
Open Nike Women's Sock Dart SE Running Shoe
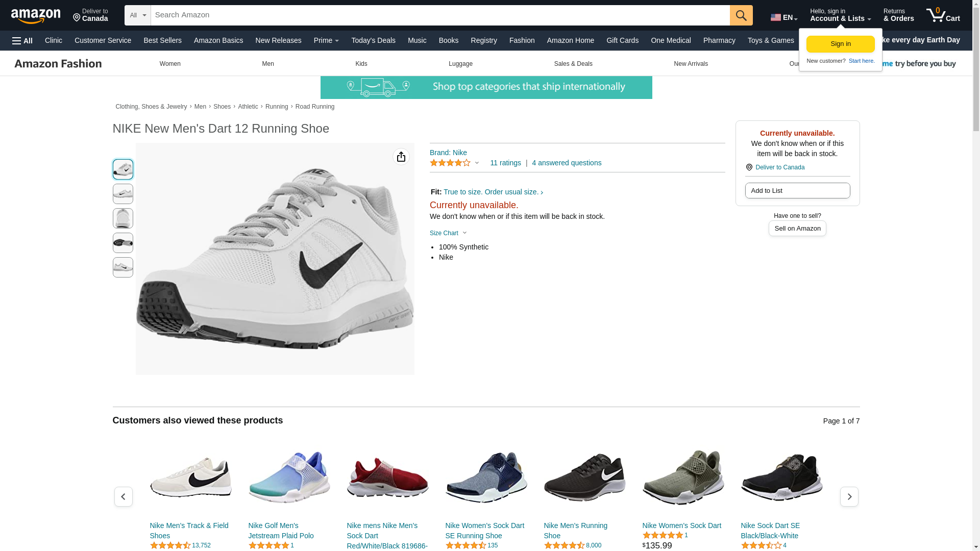484,531
